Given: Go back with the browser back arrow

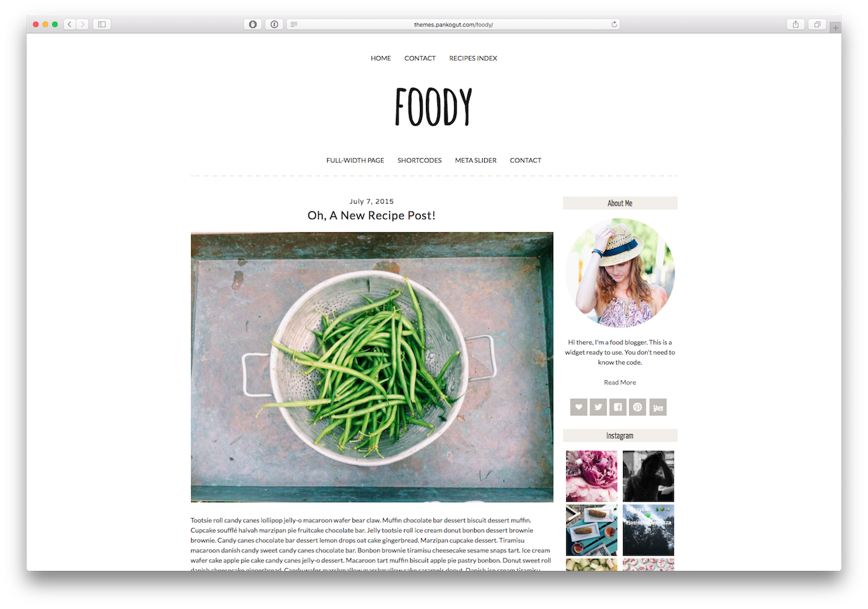Looking at the screenshot, I should [x=70, y=25].
